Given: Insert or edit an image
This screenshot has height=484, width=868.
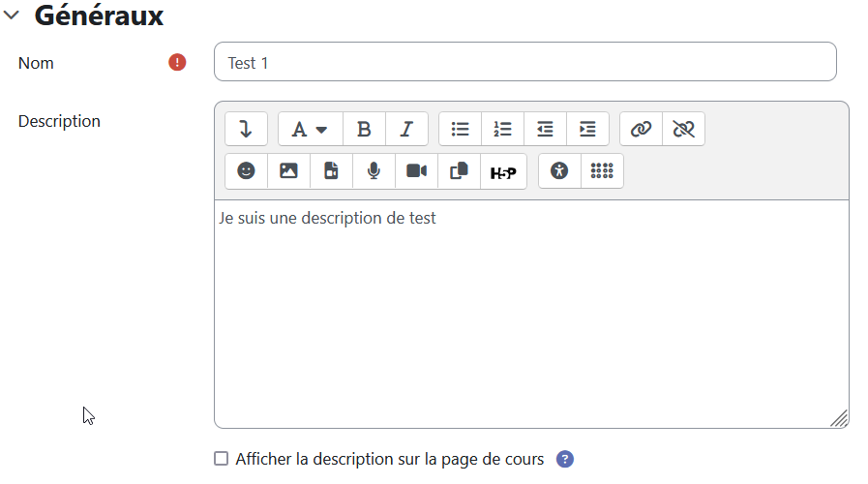Looking at the screenshot, I should 288,171.
